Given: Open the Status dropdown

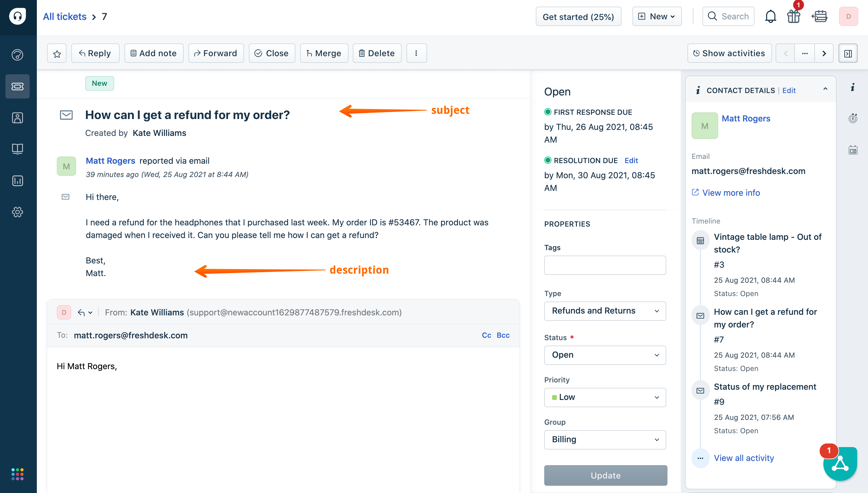Looking at the screenshot, I should (x=605, y=355).
